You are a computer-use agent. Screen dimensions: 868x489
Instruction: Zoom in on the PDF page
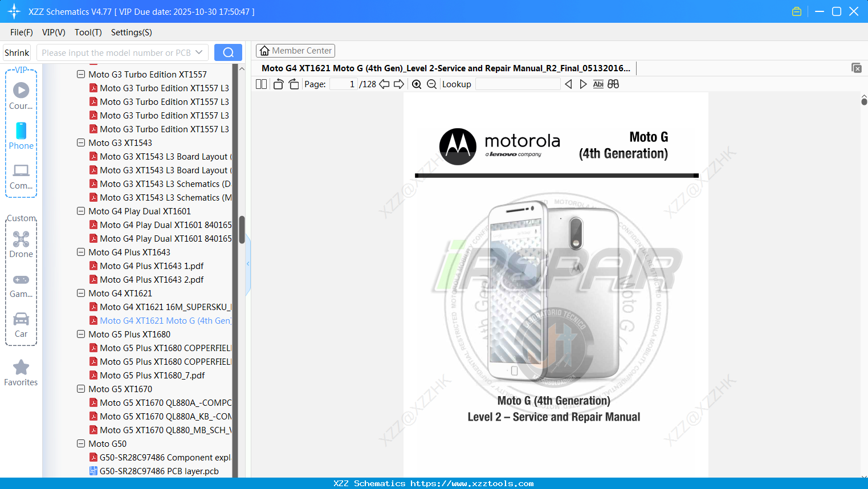point(417,84)
